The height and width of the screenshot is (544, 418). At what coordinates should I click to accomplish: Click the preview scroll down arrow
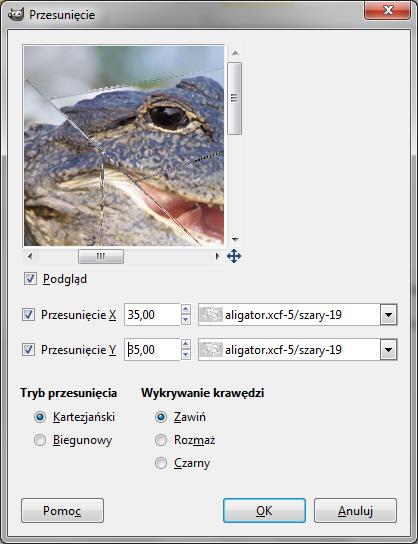[x=235, y=239]
